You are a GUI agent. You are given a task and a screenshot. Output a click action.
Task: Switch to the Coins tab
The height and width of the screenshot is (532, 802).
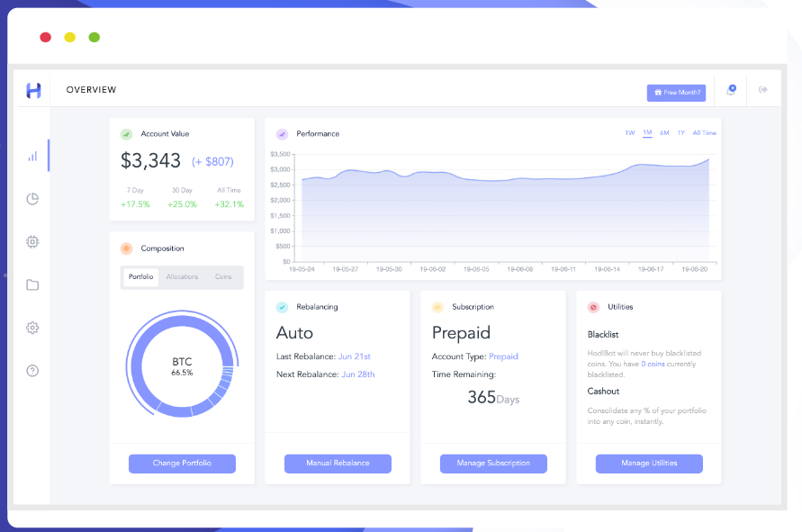coord(223,276)
